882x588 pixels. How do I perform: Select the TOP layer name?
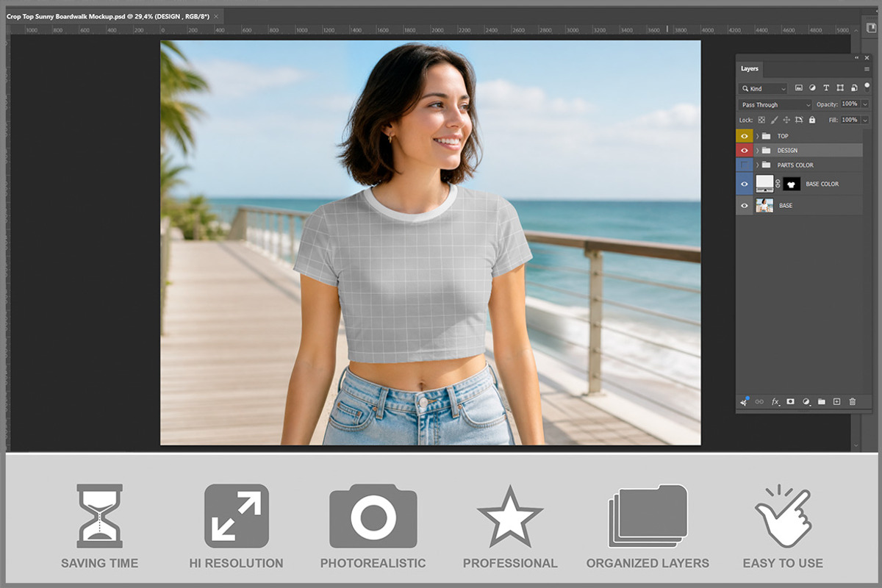click(x=783, y=136)
